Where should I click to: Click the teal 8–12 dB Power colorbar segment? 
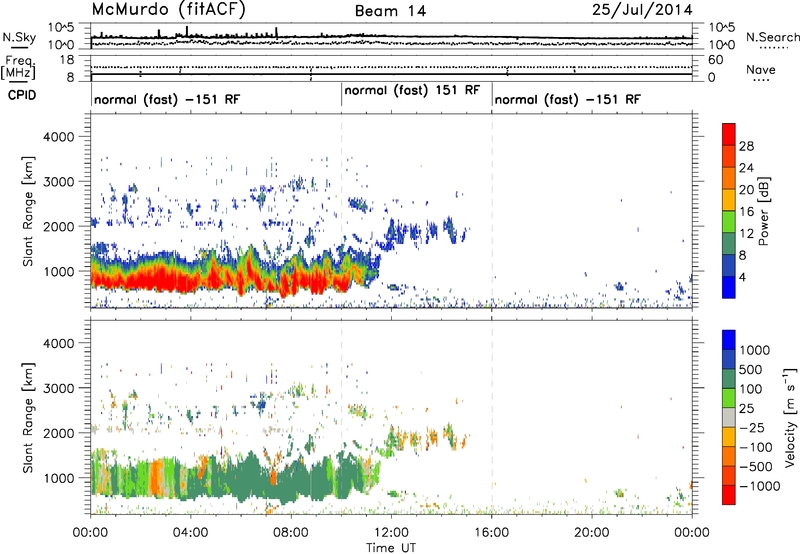click(729, 243)
